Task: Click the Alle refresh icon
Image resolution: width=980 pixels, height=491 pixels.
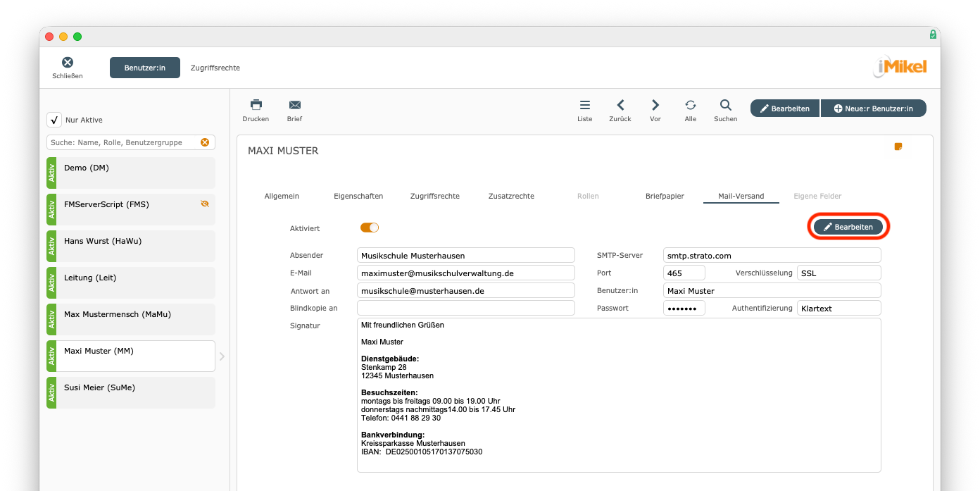Action: coord(691,105)
